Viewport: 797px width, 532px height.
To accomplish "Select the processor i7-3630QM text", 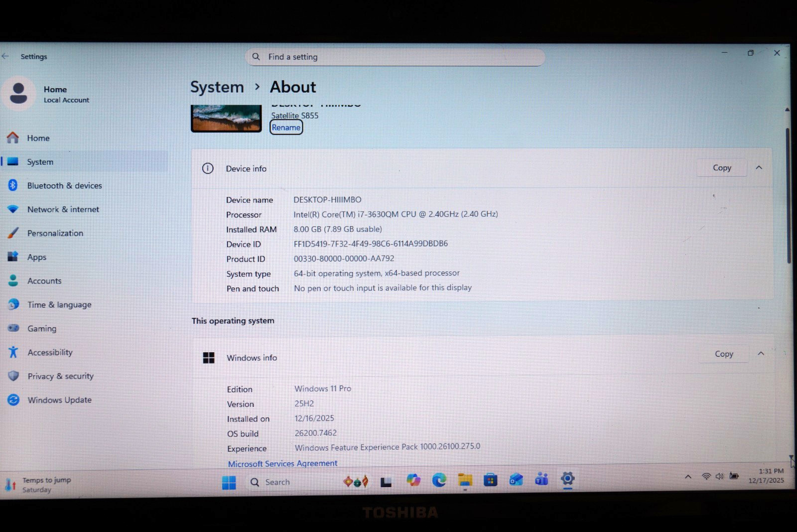I will coord(396,214).
